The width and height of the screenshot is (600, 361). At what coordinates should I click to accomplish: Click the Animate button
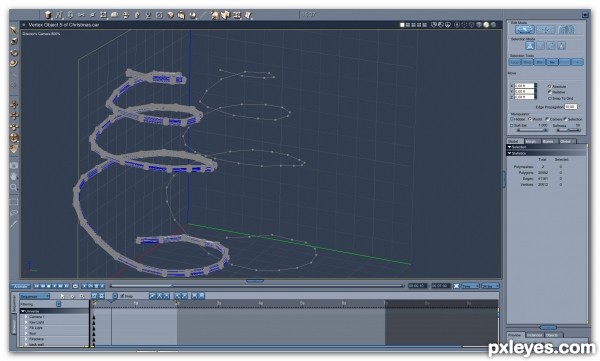(20, 286)
